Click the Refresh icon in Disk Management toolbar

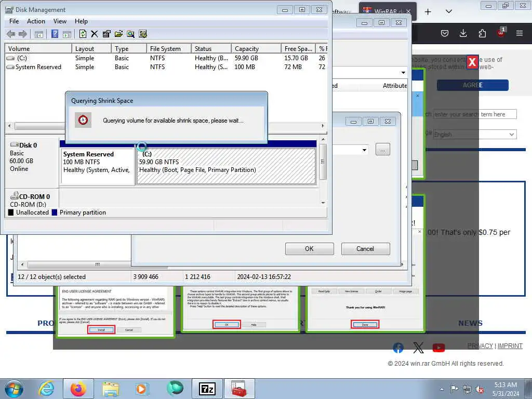83,34
